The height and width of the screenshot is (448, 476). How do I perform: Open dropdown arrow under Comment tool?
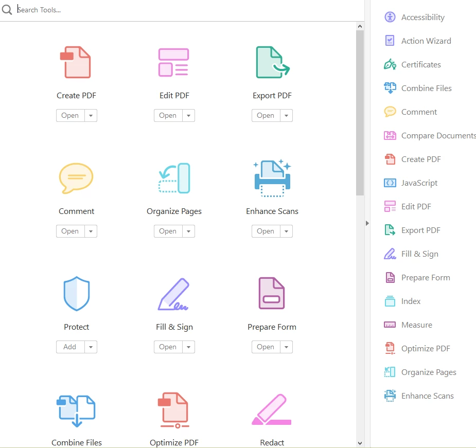click(91, 231)
